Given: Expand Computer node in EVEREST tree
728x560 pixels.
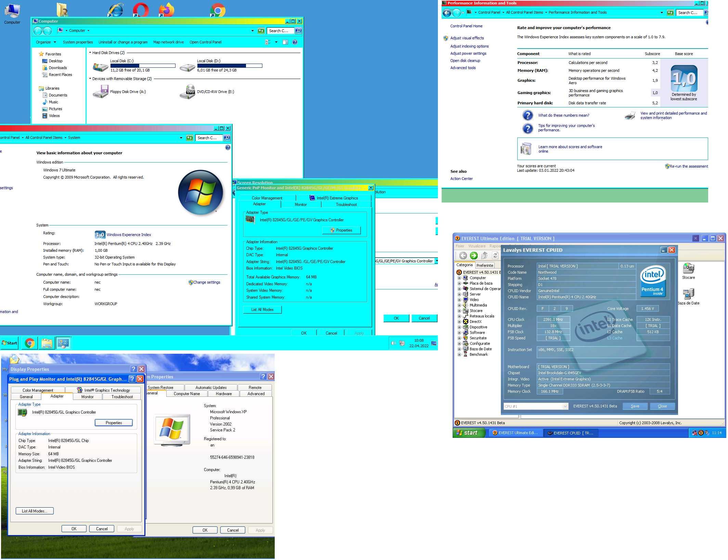Looking at the screenshot, I should [459, 278].
